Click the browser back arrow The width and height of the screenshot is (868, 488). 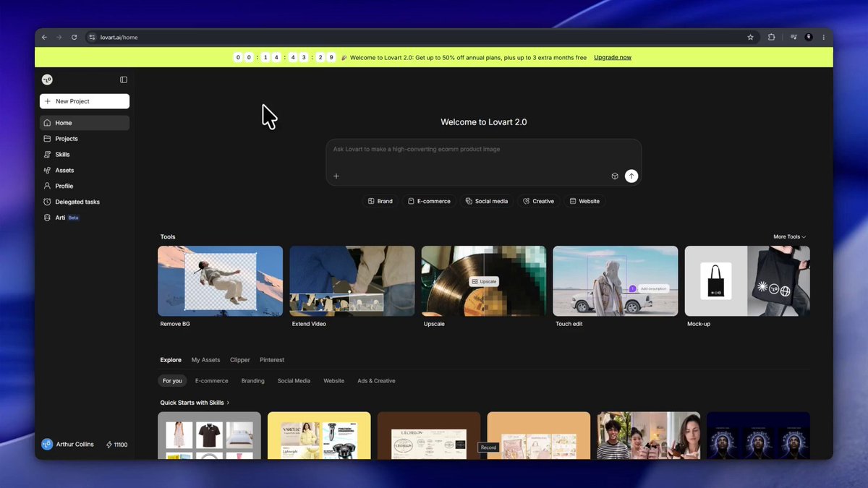(x=45, y=37)
